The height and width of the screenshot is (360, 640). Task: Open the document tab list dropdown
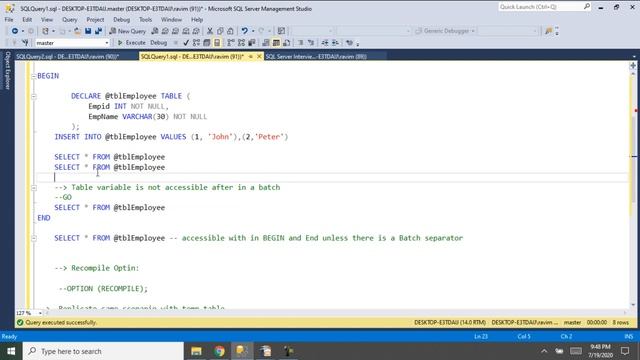tap(634, 57)
